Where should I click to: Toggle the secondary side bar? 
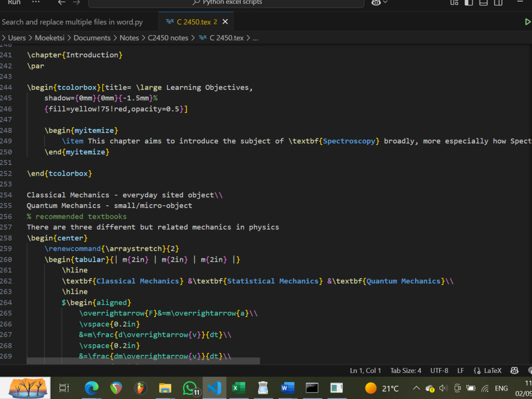point(498,2)
